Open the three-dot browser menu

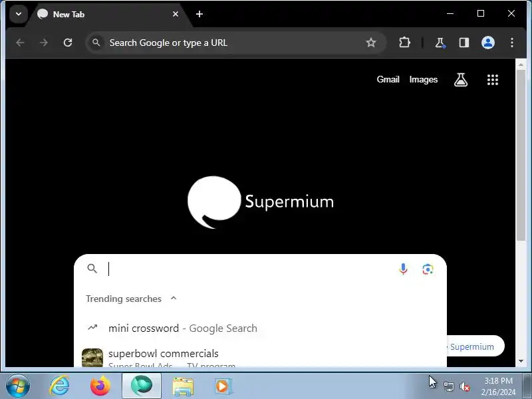[x=511, y=43]
